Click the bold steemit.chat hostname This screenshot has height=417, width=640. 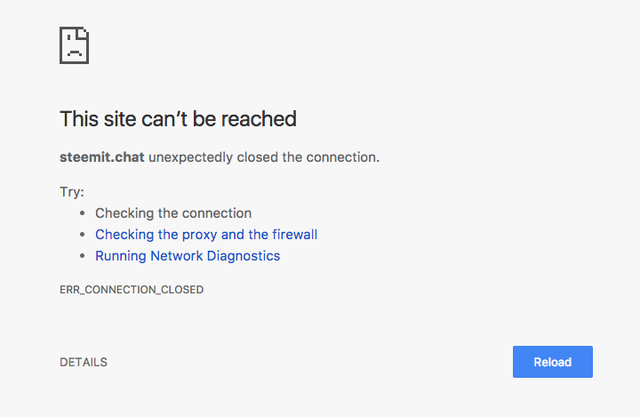pos(102,158)
